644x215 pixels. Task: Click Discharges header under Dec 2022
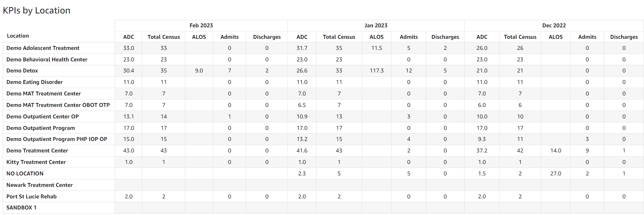coord(624,37)
